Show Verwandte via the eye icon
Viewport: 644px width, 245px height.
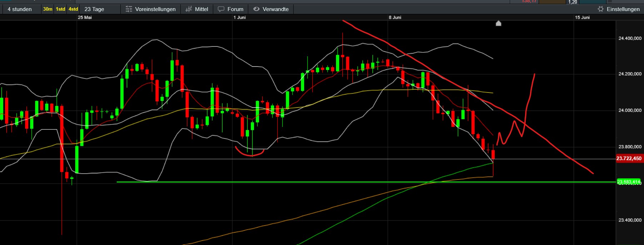(x=256, y=9)
